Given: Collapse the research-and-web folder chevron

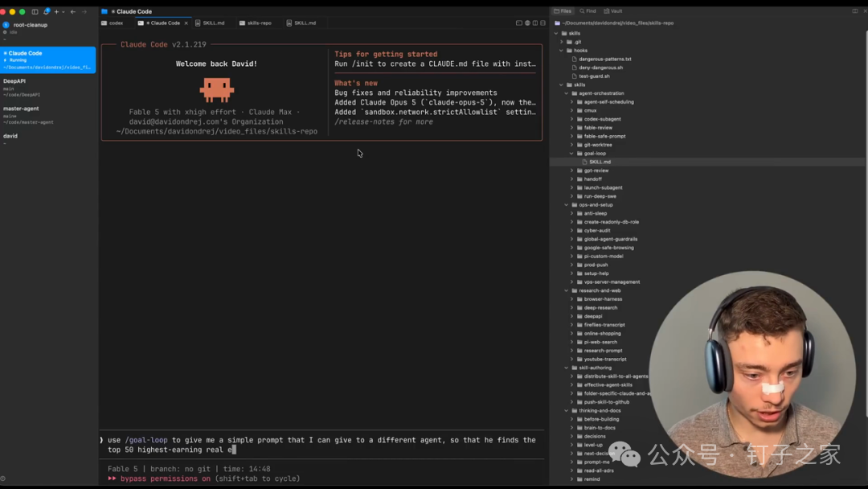Looking at the screenshot, I should click(567, 290).
